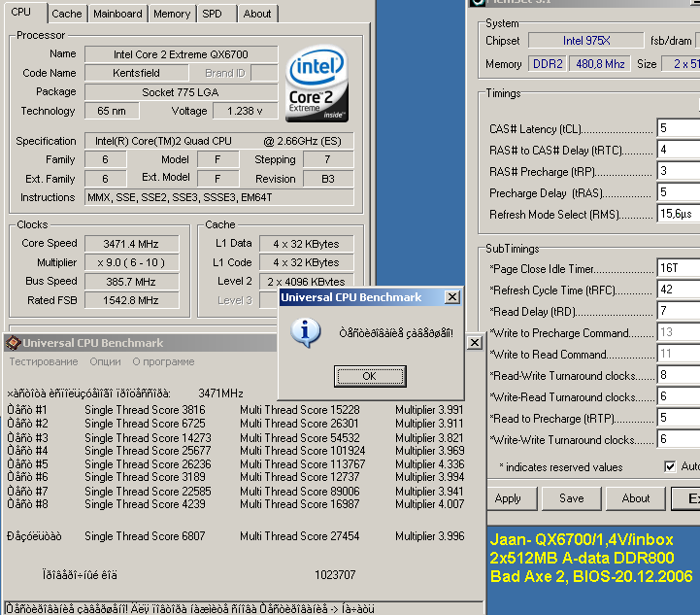Click the info icon in benchmark dialog
This screenshot has width=700, height=615.
tap(306, 332)
